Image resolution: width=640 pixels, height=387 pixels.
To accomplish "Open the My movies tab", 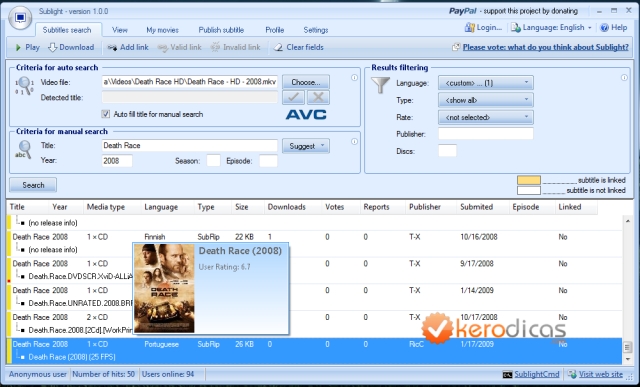I will pyautogui.click(x=162, y=30).
